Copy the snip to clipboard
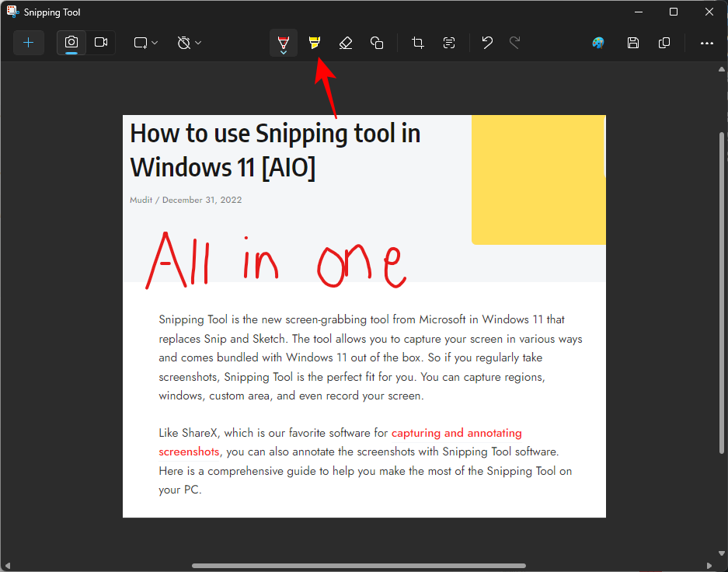 point(664,43)
